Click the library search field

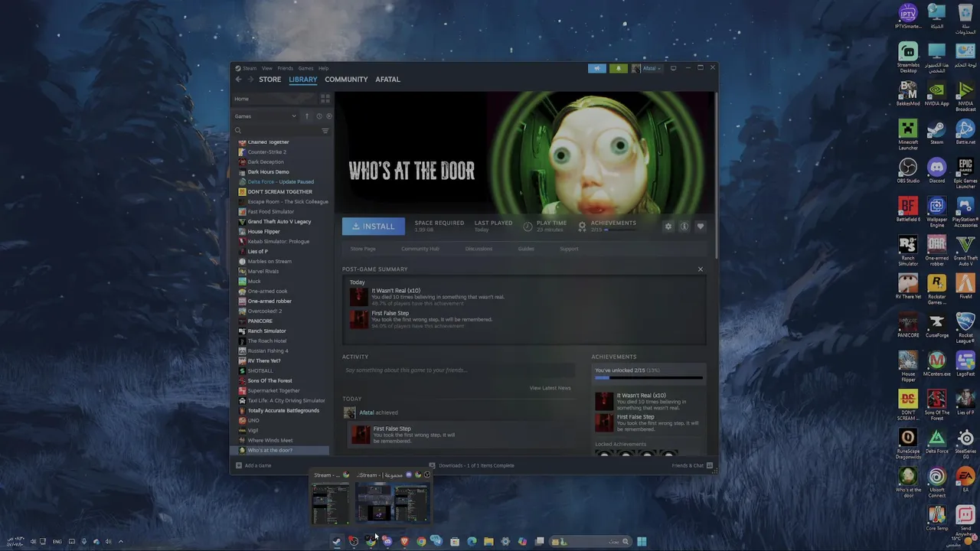(x=276, y=131)
